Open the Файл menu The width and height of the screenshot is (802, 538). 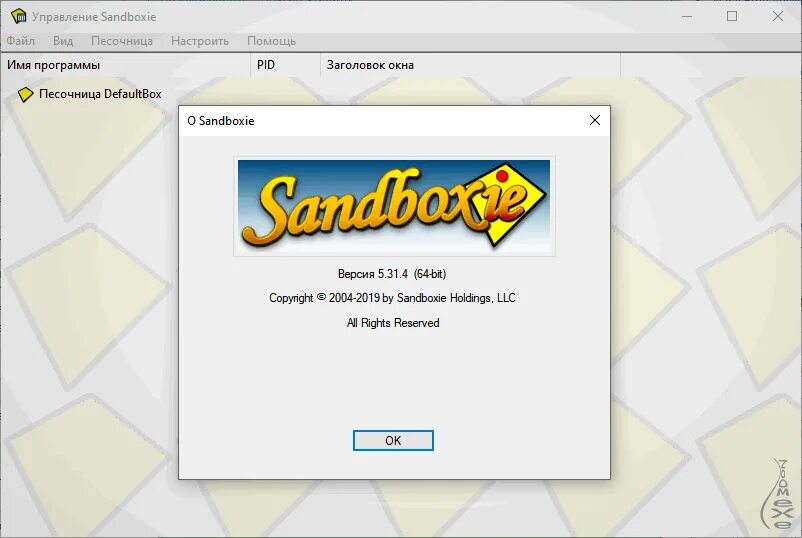20,41
